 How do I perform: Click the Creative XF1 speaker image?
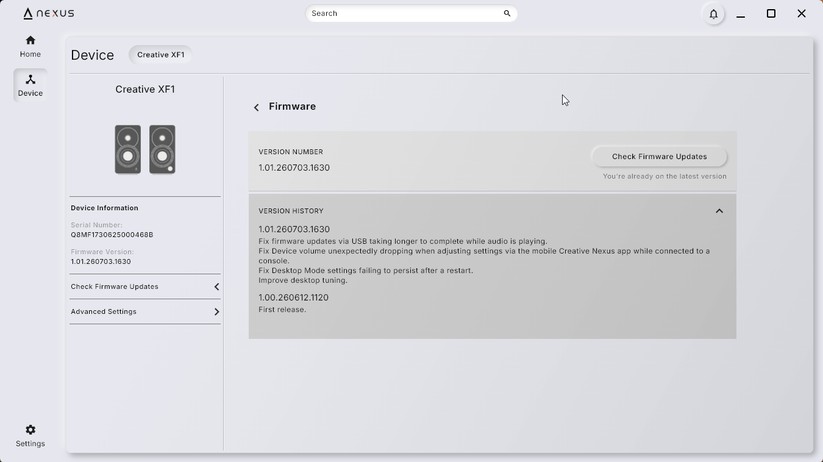click(x=145, y=150)
